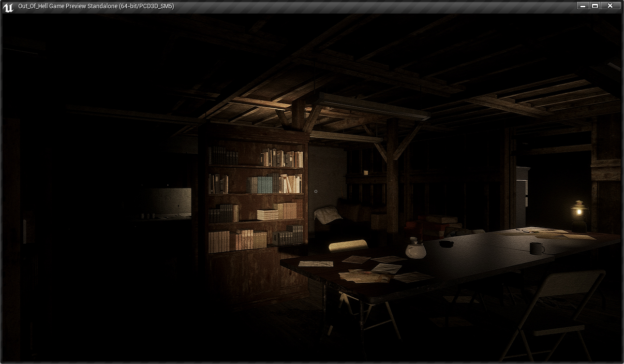Click the folding chair in the foreground

coord(556,309)
